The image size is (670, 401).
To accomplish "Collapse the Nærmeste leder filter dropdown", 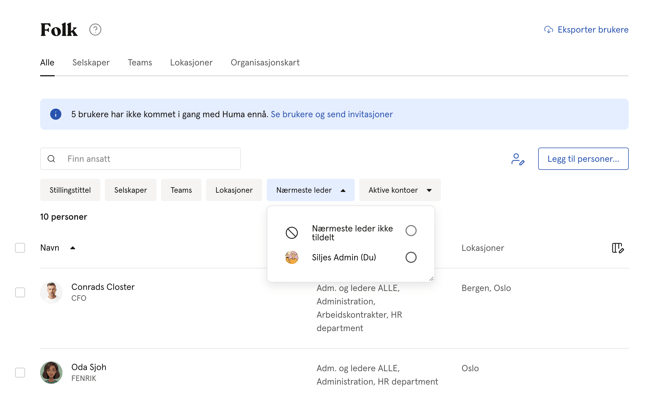I will pyautogui.click(x=311, y=190).
